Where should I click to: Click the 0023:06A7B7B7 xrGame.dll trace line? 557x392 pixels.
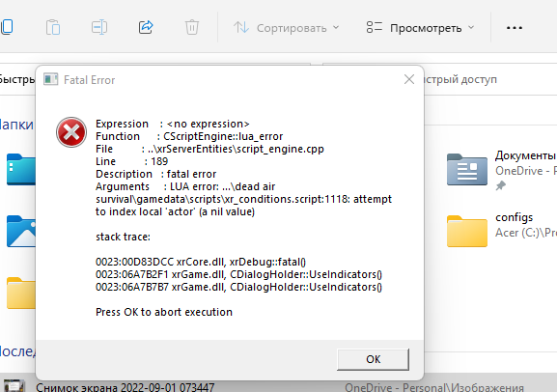pyautogui.click(x=238, y=287)
